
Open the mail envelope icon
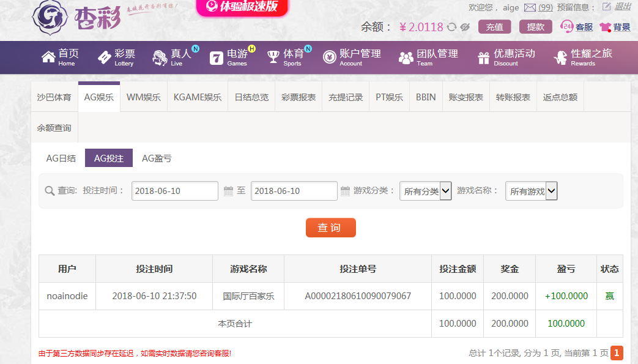point(530,7)
